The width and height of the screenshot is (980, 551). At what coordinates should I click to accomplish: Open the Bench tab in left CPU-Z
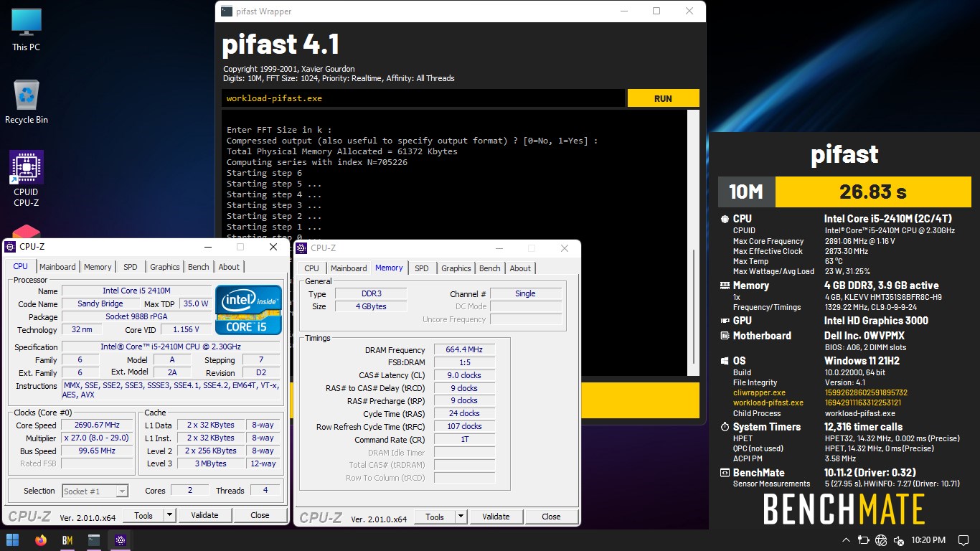pos(199,267)
